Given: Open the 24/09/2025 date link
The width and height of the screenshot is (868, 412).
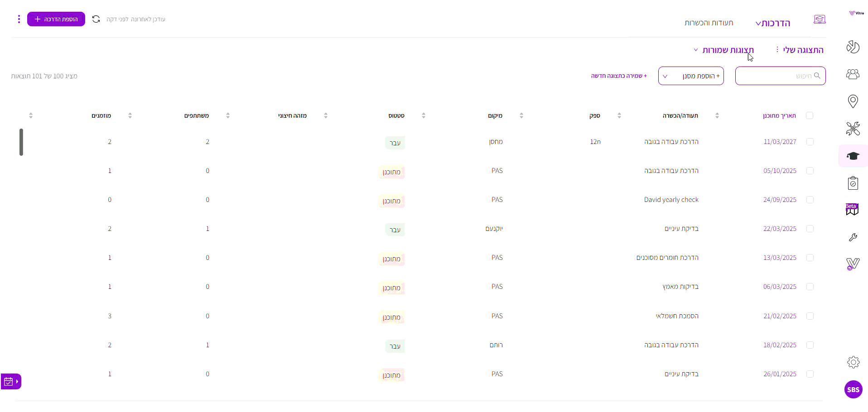Looking at the screenshot, I should pyautogui.click(x=780, y=200).
